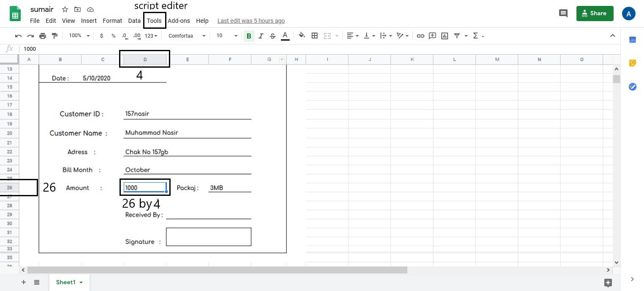644x291 pixels.
Task: Click the print icon
Action: click(x=42, y=36)
